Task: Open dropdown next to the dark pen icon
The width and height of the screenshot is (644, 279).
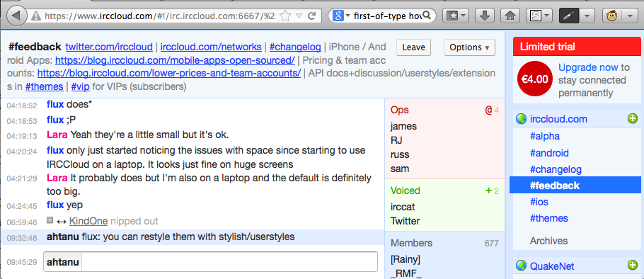Action: pyautogui.click(x=587, y=16)
